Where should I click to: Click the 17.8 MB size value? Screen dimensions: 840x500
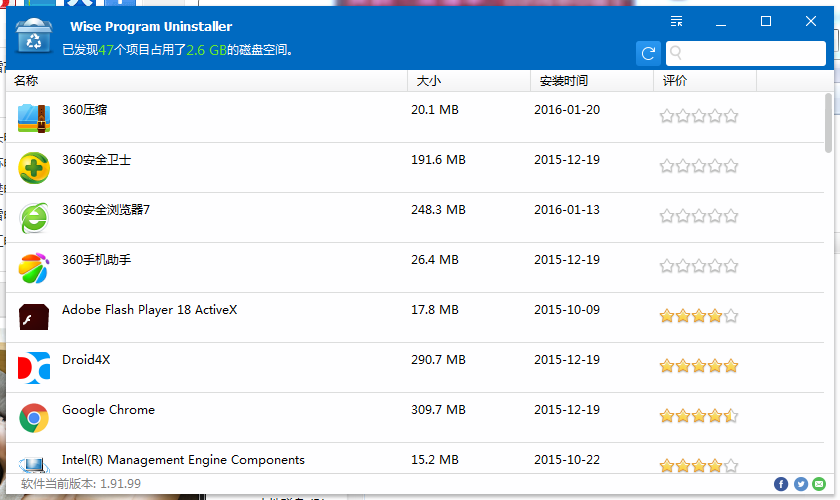tap(434, 310)
